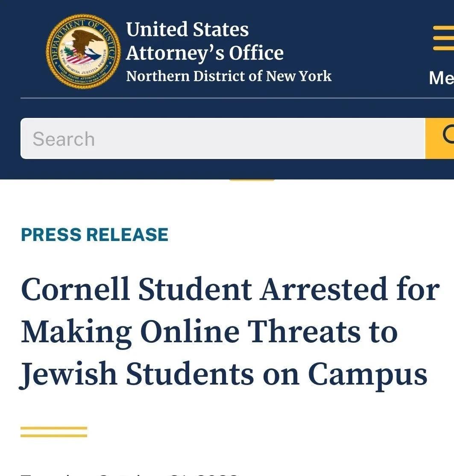The height and width of the screenshot is (476, 454).
Task: Click Attorney's Office header text
Action: pyautogui.click(x=205, y=53)
